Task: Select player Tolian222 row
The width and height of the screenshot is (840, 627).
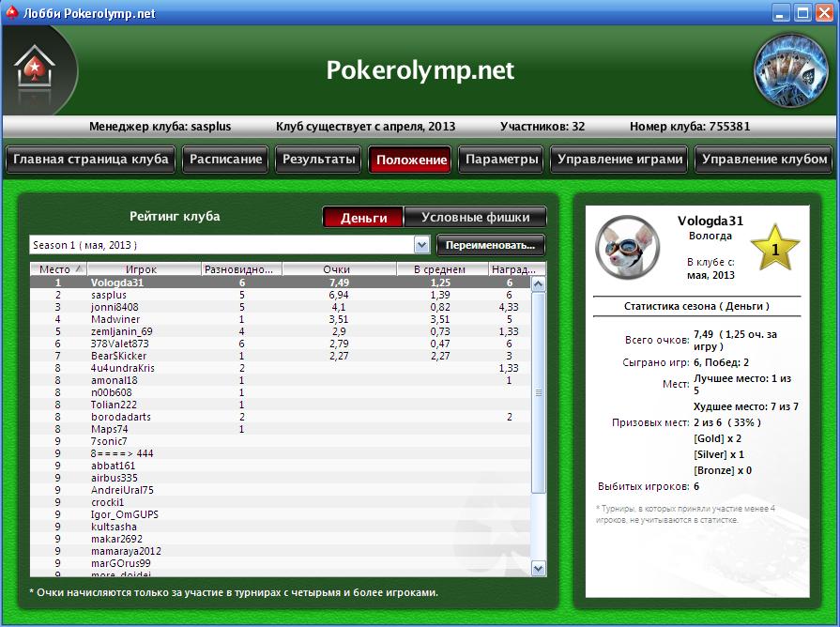Action: pos(281,405)
